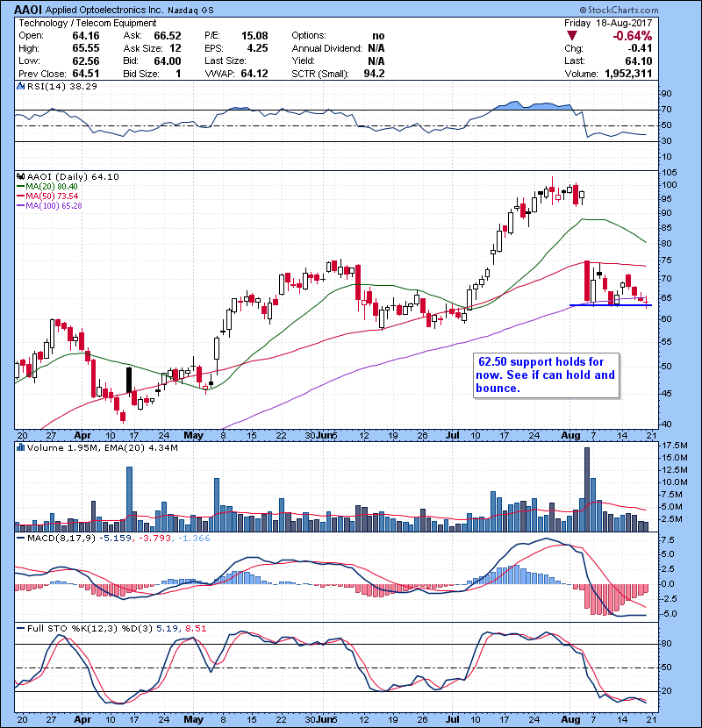Click the MACD(8,17,9) legend icon
Image resolution: width=702 pixels, height=728 pixels.
[19, 537]
